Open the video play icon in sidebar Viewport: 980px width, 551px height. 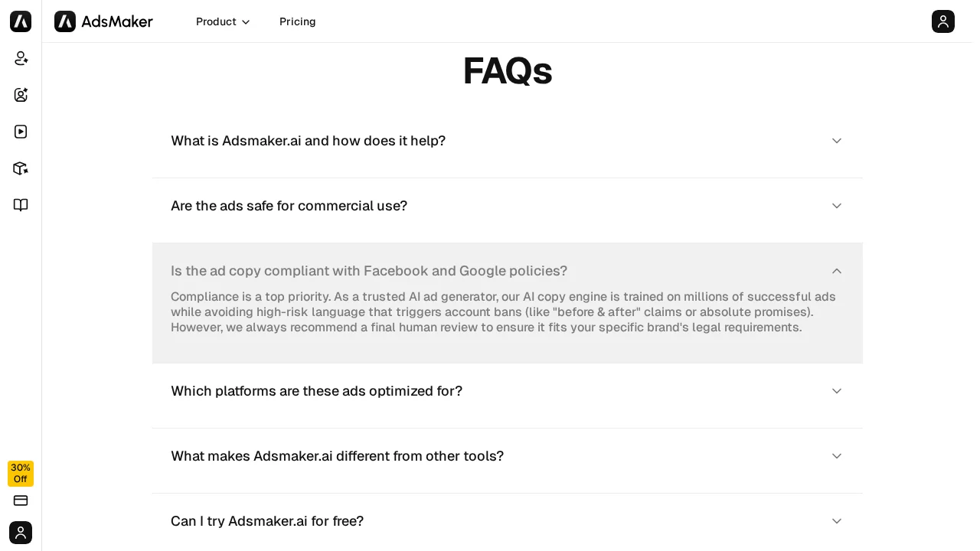(x=21, y=132)
